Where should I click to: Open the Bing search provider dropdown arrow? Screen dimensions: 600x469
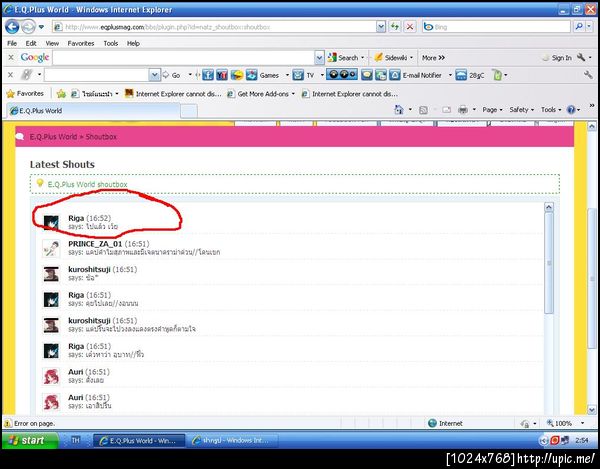[589, 27]
